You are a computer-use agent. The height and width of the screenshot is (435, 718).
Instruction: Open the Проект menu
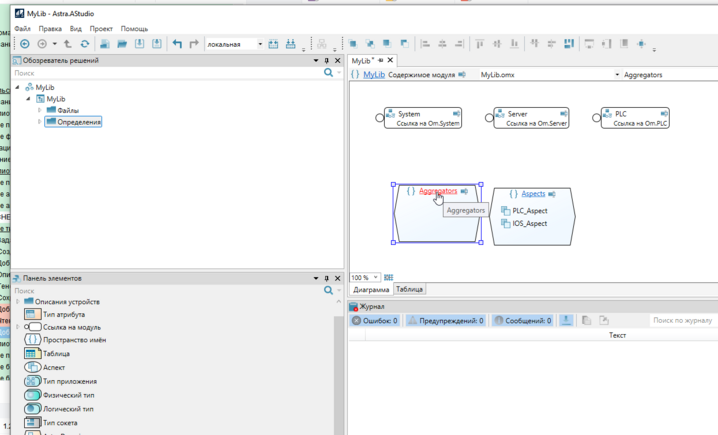point(101,29)
